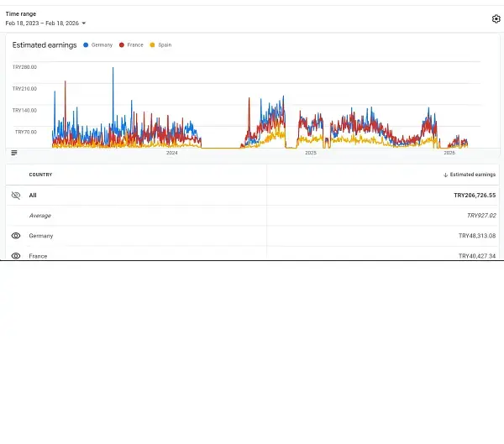
Task: Click the dropdown arrow after Feb 18, 2026
Action: coord(84,24)
